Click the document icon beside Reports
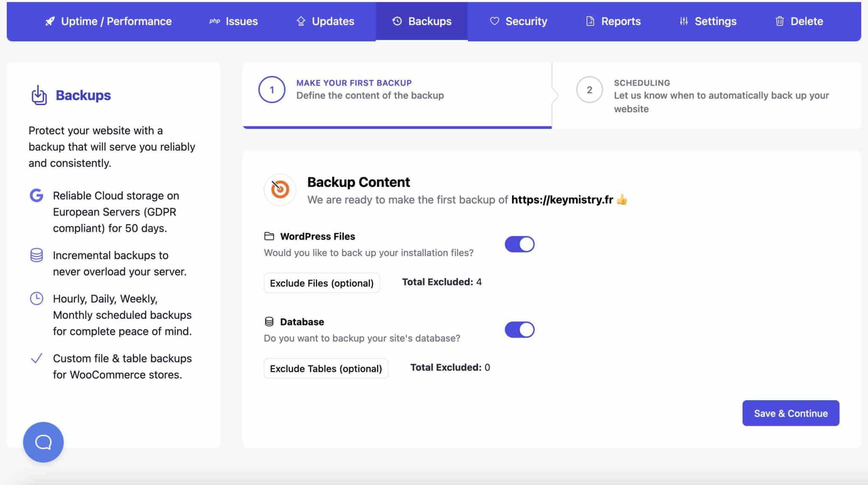The image size is (868, 485). click(590, 21)
